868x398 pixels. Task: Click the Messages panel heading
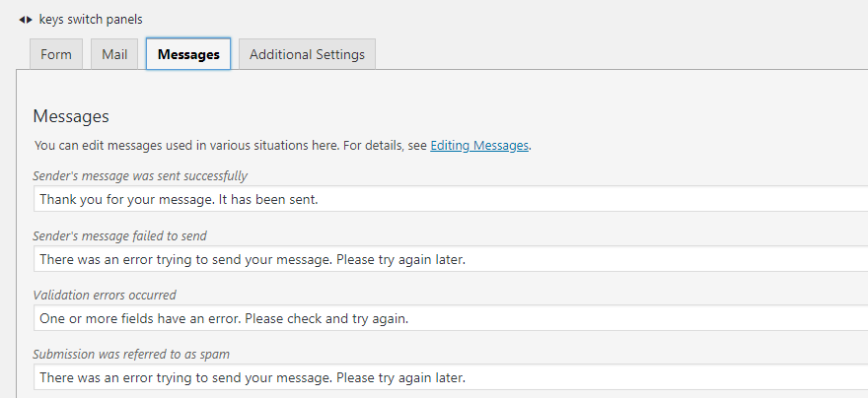click(x=71, y=116)
